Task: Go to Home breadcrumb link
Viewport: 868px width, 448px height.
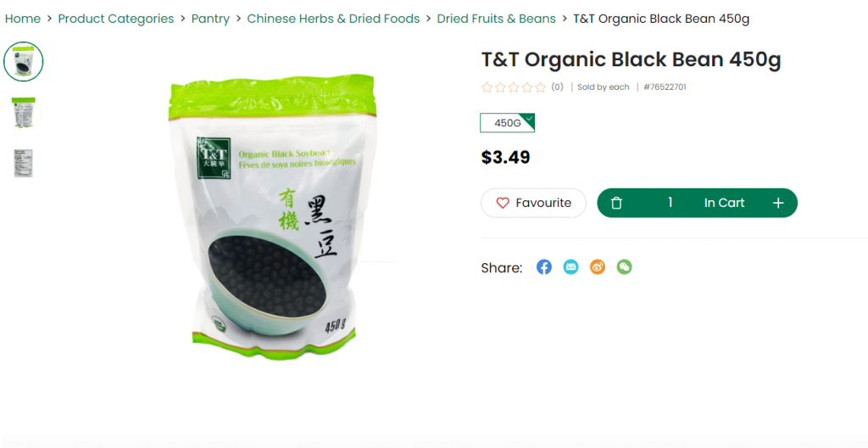Action: coord(23,19)
